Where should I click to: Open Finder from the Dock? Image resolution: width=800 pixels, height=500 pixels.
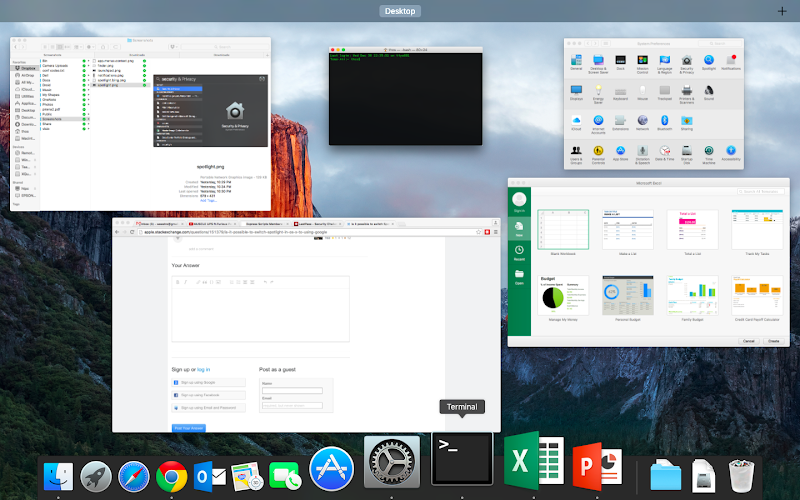[58, 476]
